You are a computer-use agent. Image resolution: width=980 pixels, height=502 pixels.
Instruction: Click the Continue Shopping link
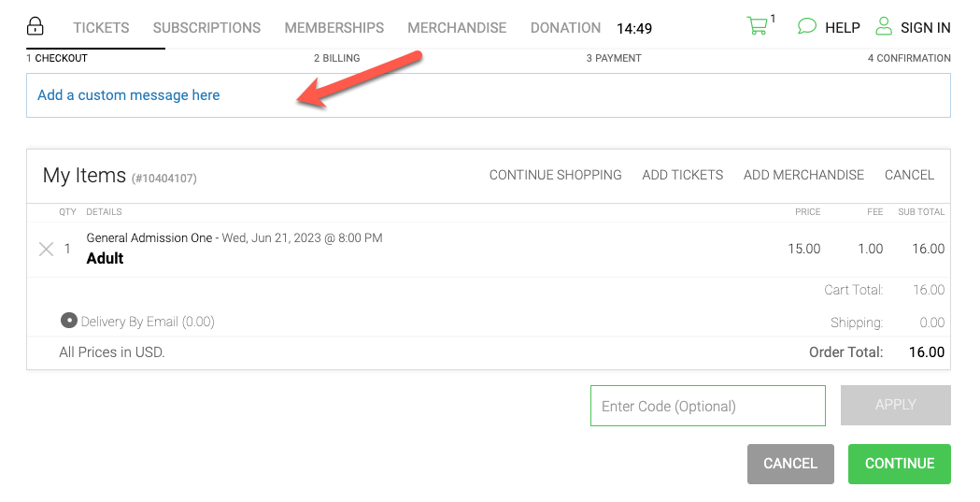(556, 175)
